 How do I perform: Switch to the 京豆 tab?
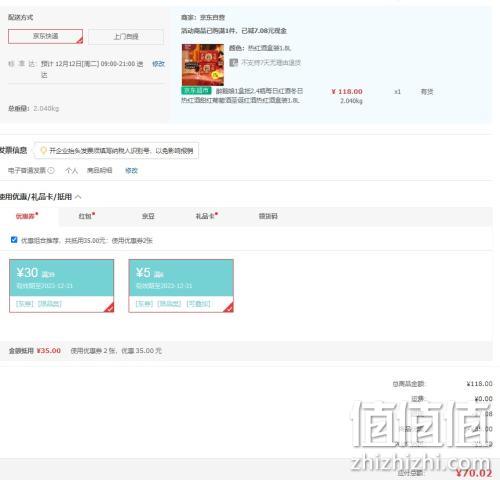pyautogui.click(x=148, y=216)
